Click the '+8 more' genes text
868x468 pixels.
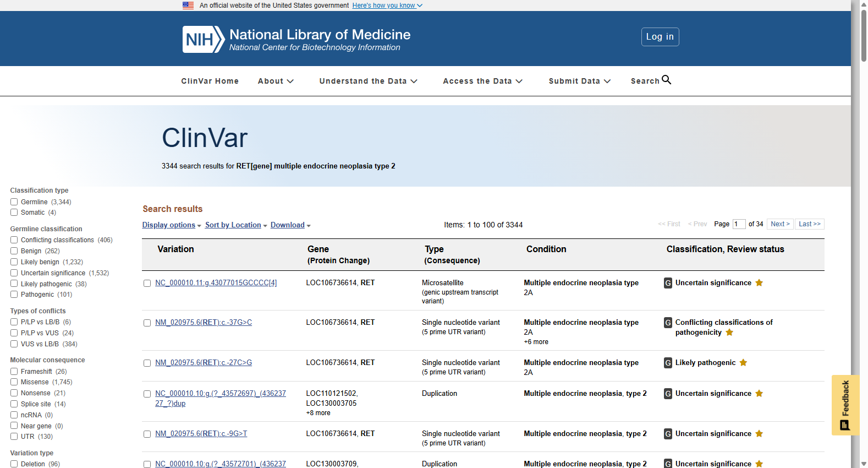click(318, 413)
